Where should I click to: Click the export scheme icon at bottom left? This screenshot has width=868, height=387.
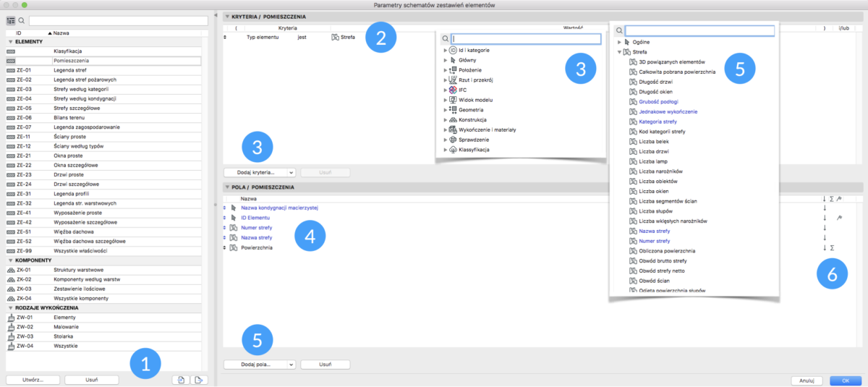[199, 379]
